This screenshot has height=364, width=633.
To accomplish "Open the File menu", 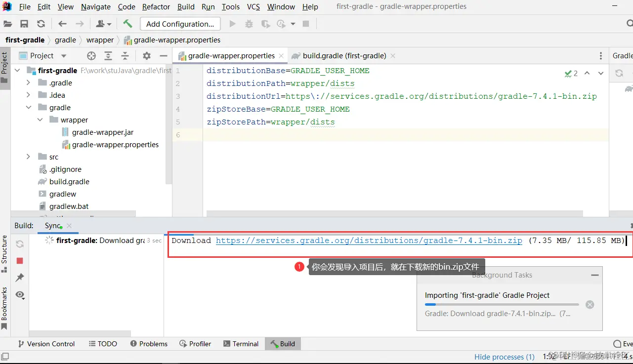I will point(25,7).
